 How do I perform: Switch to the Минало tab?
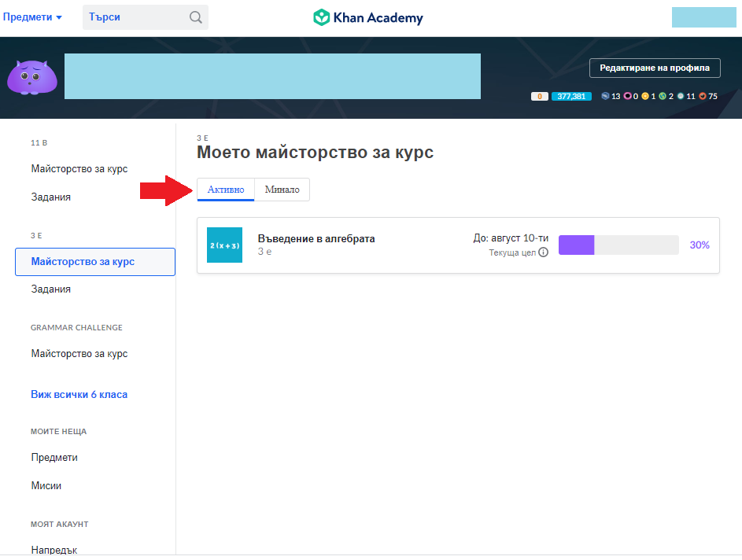click(282, 190)
